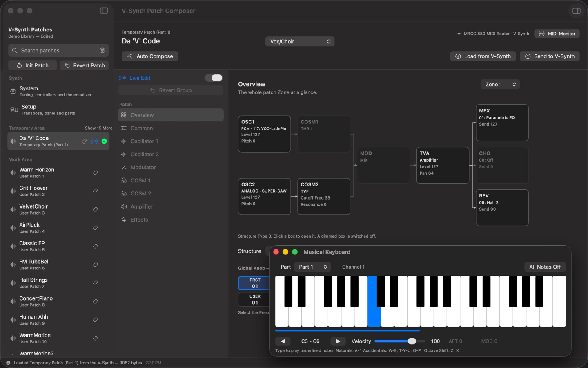Select PRST 01 knob preset
Viewport: 588px width, 368px height.
[x=254, y=283]
